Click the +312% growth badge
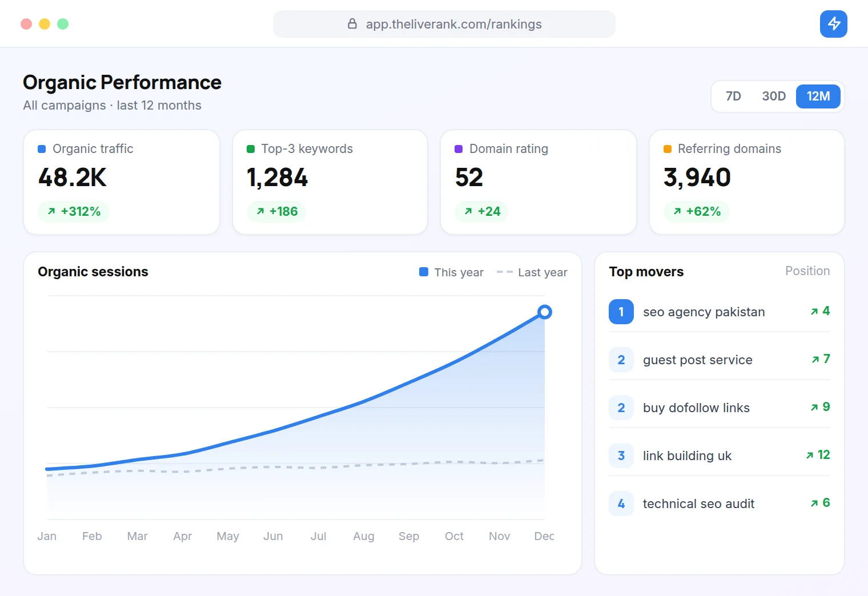 click(x=74, y=211)
